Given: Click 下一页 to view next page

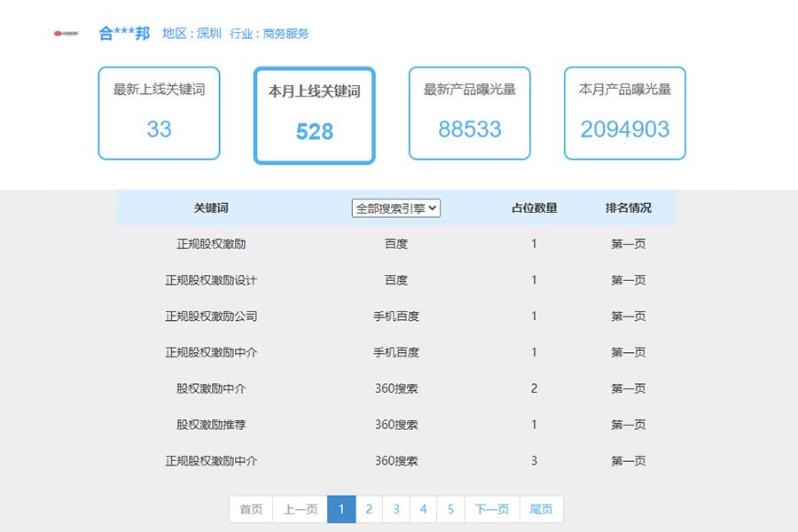Looking at the screenshot, I should pyautogui.click(x=492, y=509).
